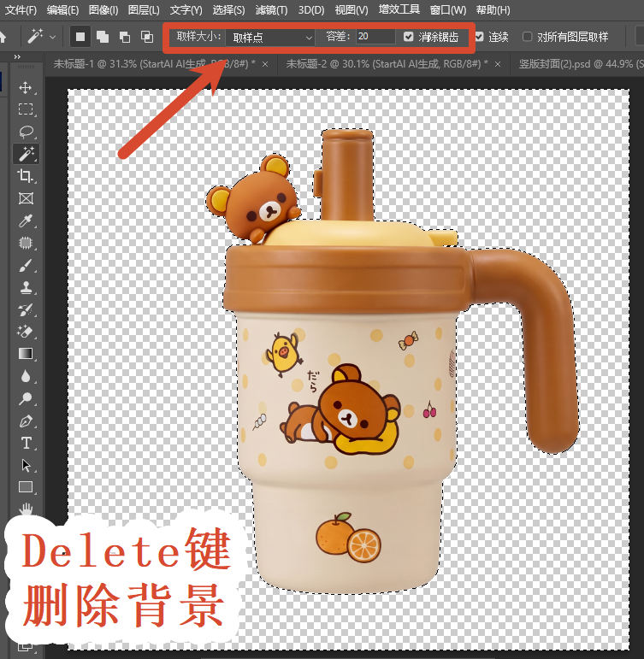This screenshot has height=659, width=644.
Task: Click Add to Selection mode icon
Action: (103, 37)
